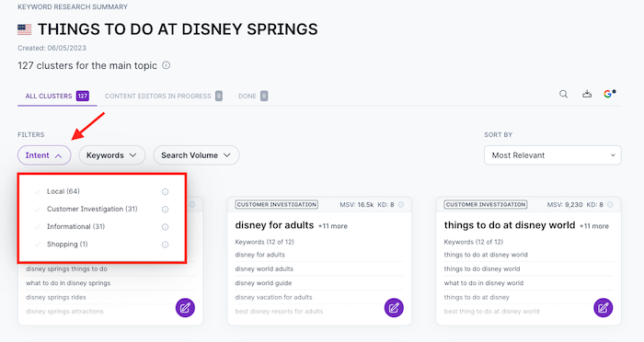Select keyword 'what to do in disney world'
The height and width of the screenshot is (342, 644).
(483, 283)
